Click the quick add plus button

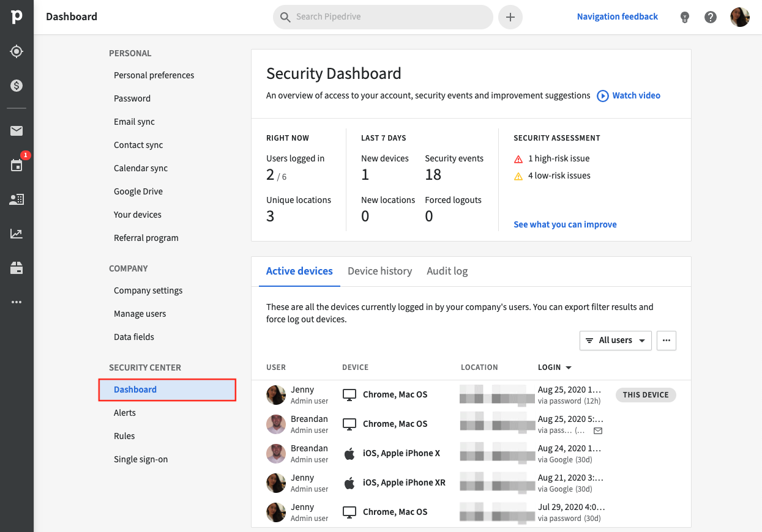510,17
